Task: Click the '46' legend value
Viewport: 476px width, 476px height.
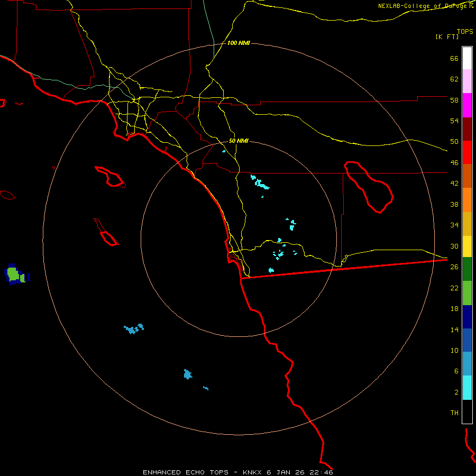Action: (454, 163)
